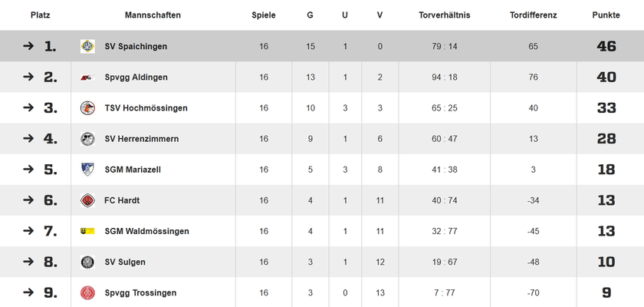Open the Spvgg Aldingen team link
Image resolution: width=644 pixels, height=307 pixels.
[136, 78]
